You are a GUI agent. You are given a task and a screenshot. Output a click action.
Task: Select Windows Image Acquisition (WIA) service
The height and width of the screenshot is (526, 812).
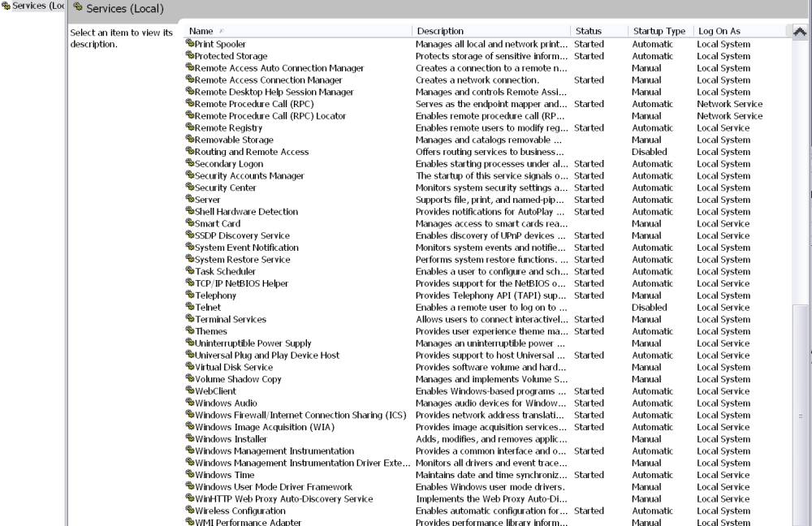[x=265, y=427]
